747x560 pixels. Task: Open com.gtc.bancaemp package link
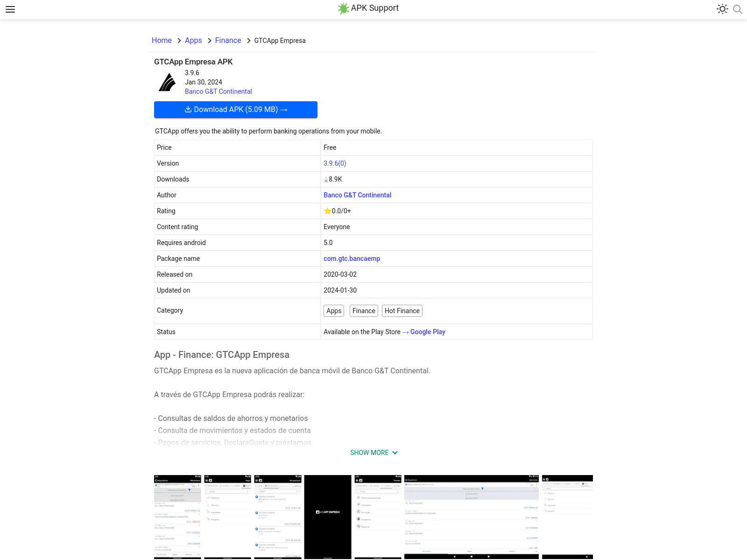point(352,259)
